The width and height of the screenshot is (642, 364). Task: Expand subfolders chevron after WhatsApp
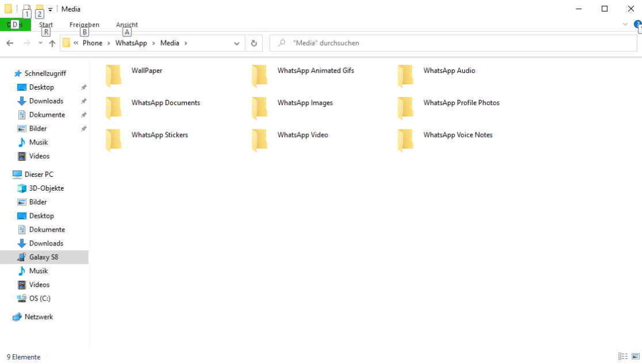click(x=153, y=43)
